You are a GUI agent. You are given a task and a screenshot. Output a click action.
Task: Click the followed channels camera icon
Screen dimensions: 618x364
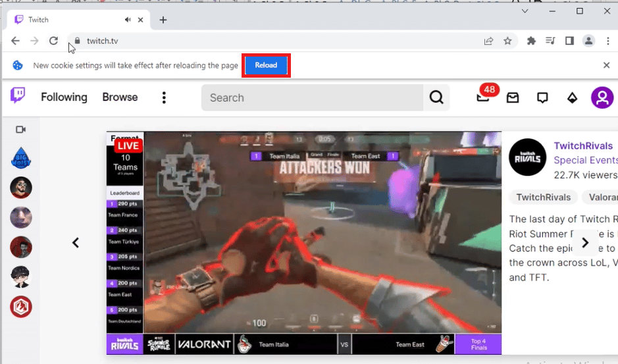pyautogui.click(x=21, y=130)
